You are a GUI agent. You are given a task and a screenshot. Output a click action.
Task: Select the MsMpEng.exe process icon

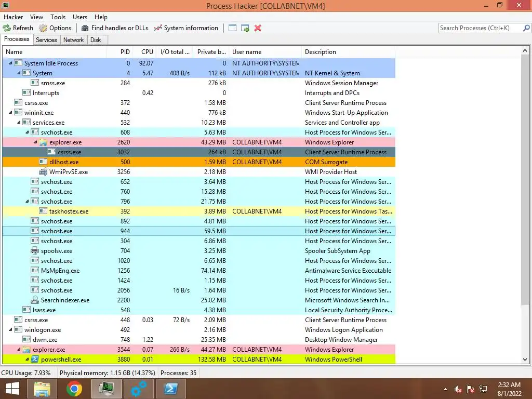click(35, 270)
